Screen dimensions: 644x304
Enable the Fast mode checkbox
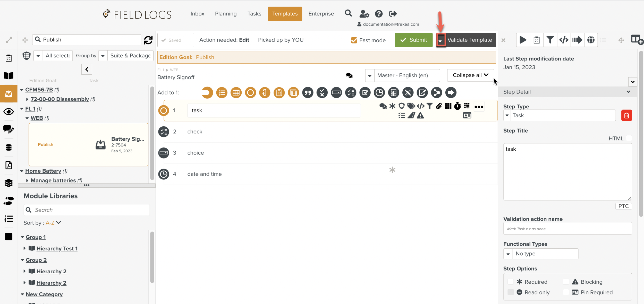point(354,40)
